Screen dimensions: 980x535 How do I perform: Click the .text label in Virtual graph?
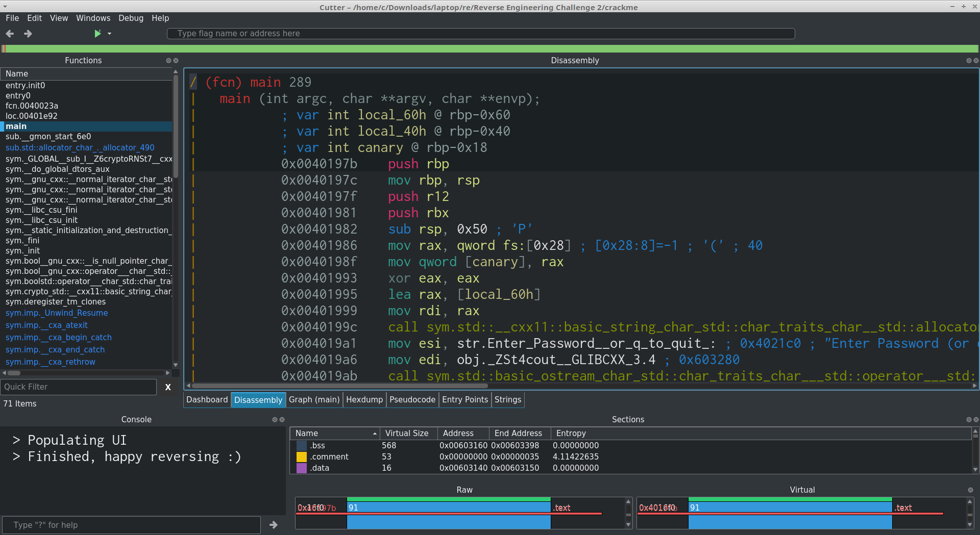point(903,508)
